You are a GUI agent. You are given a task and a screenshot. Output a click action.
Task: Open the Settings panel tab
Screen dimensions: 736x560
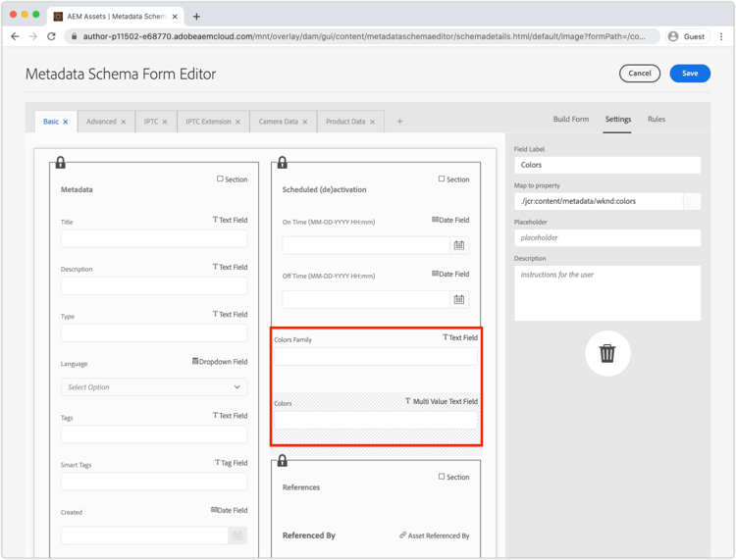617,119
